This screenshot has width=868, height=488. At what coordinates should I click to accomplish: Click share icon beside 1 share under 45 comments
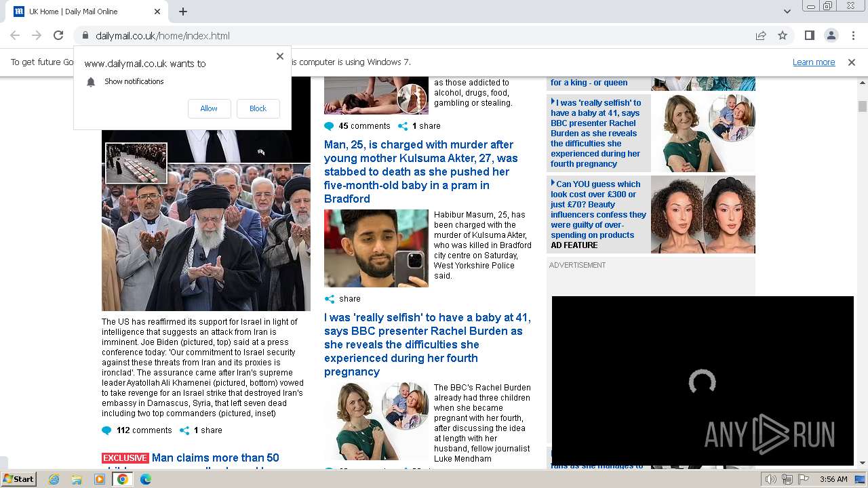[403, 126]
